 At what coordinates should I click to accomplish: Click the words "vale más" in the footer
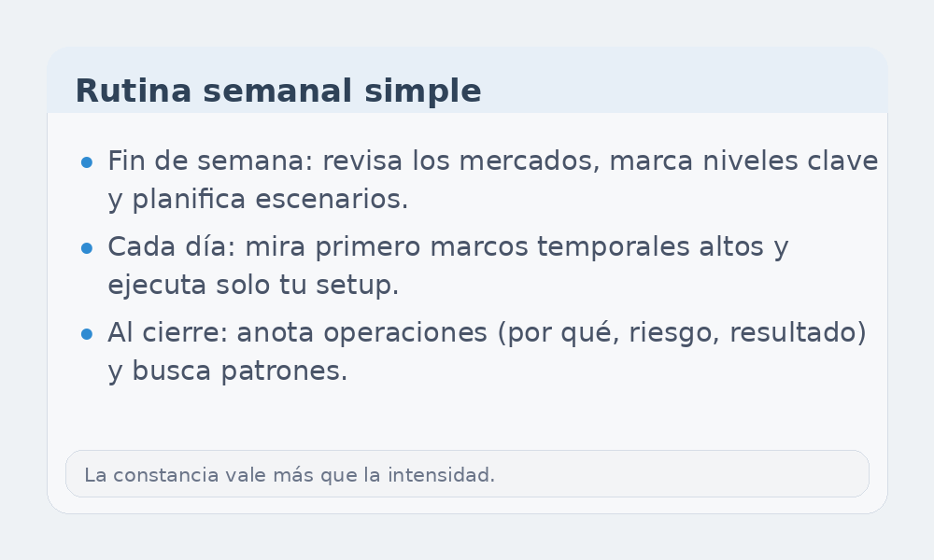coord(269,475)
